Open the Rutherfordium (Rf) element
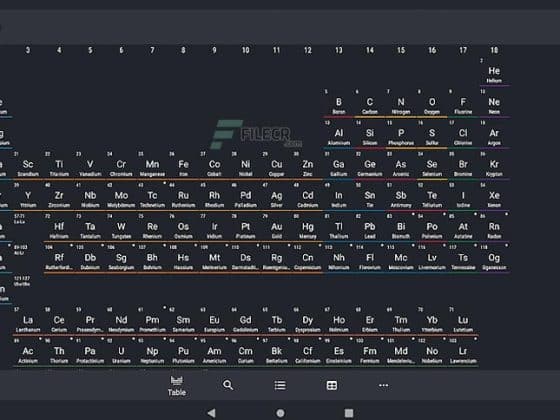Viewport: 560px width, 420px height. tap(59, 259)
